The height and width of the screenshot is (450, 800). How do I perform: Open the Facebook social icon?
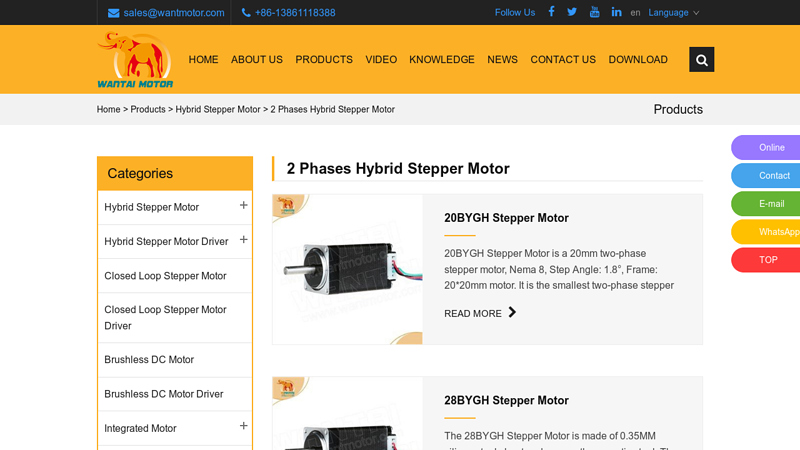[x=552, y=12]
